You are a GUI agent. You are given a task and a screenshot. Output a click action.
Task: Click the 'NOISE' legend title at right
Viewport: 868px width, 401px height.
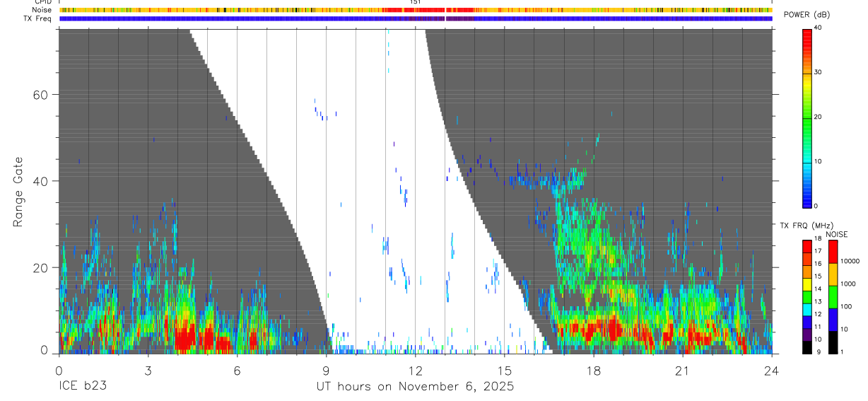[x=836, y=234]
